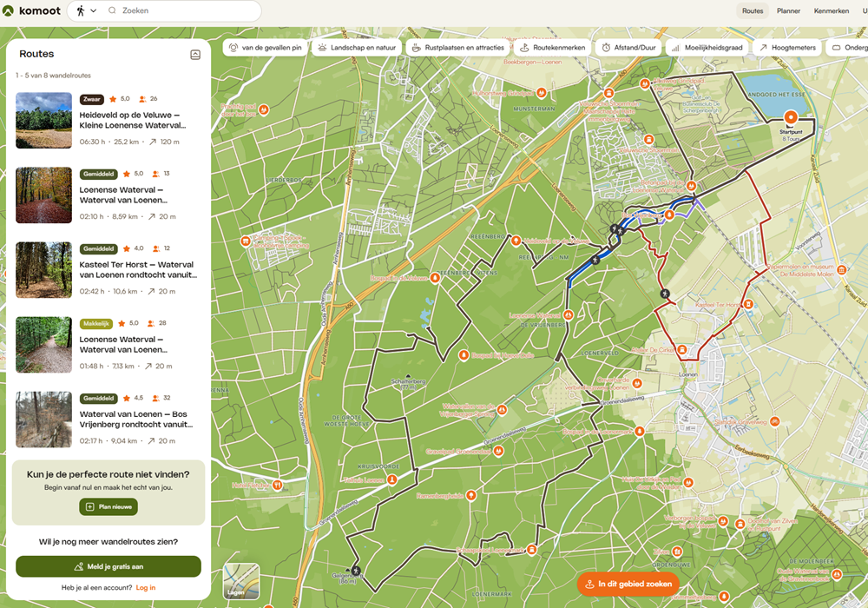Collapse the Routes list panel
868x608 pixels.
(195, 55)
